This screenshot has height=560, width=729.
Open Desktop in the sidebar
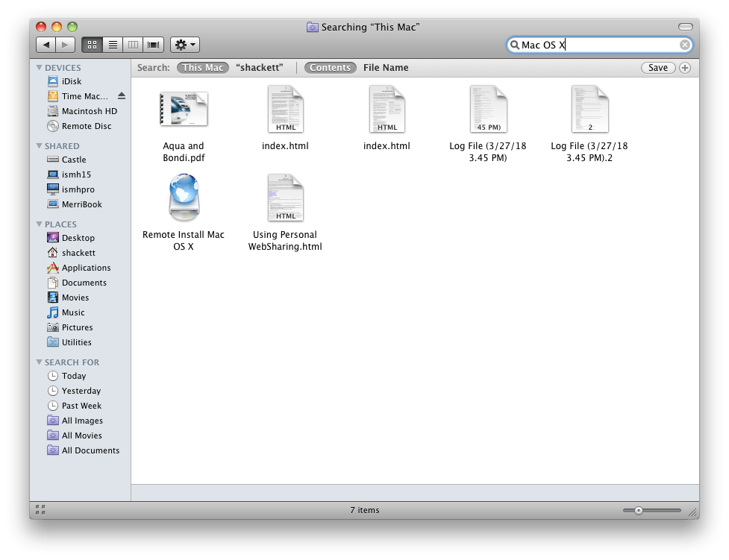[x=80, y=238]
